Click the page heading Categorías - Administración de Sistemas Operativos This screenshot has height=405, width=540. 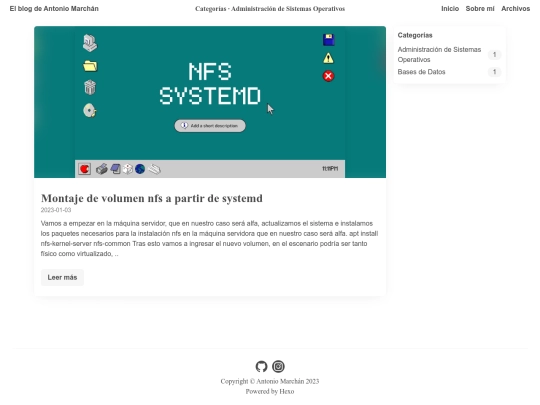click(270, 9)
